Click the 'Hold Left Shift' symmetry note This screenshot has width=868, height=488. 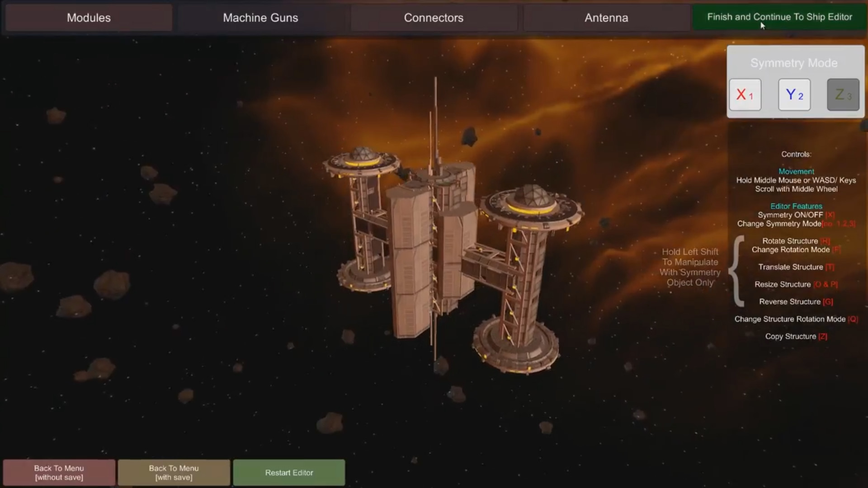click(690, 267)
